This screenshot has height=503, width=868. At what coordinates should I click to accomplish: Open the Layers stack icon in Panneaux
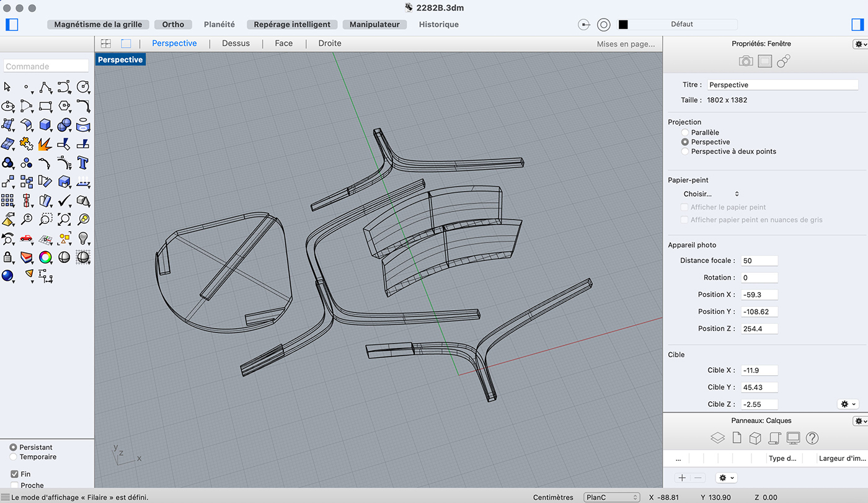[717, 438]
